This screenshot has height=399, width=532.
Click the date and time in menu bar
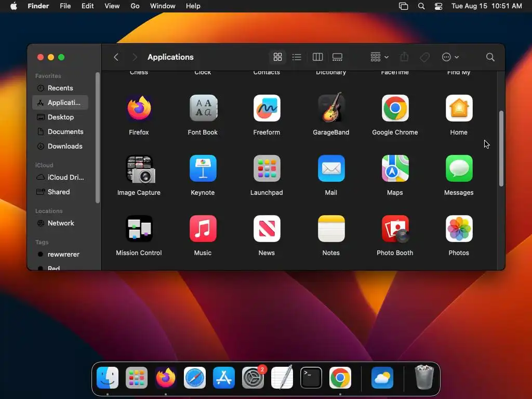(486, 6)
